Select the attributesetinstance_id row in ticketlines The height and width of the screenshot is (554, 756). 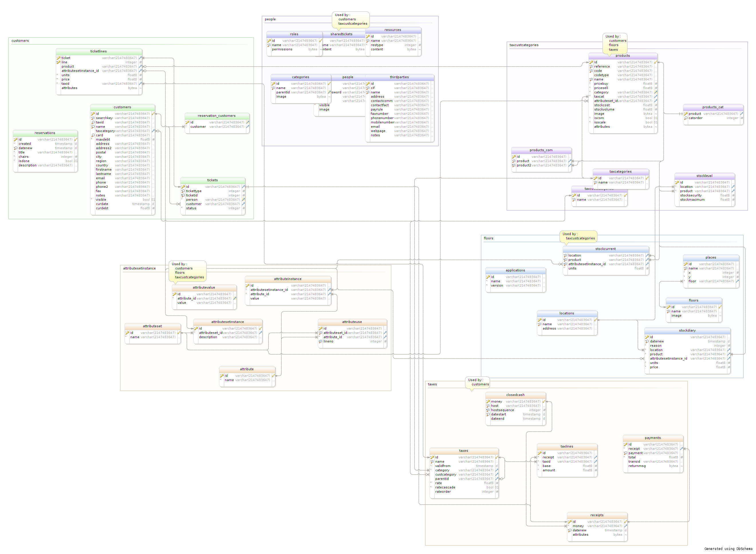point(99,71)
